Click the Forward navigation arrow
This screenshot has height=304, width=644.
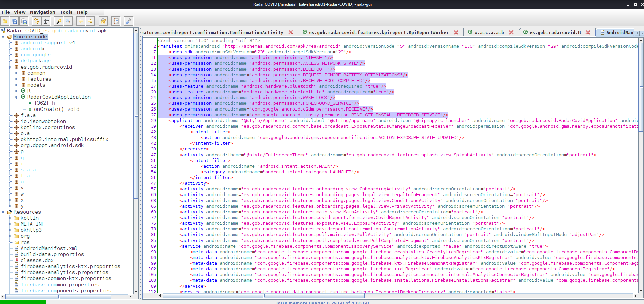[x=90, y=21]
